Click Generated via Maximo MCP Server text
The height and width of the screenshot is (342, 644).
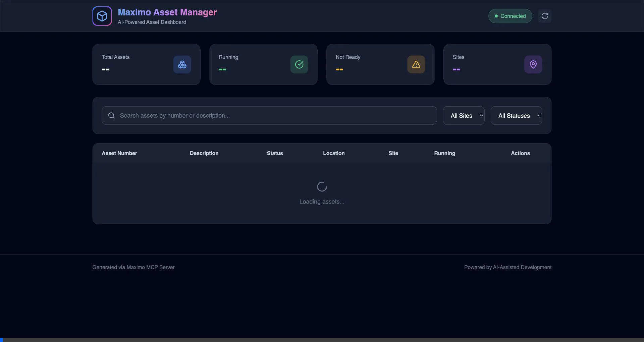[x=133, y=267]
